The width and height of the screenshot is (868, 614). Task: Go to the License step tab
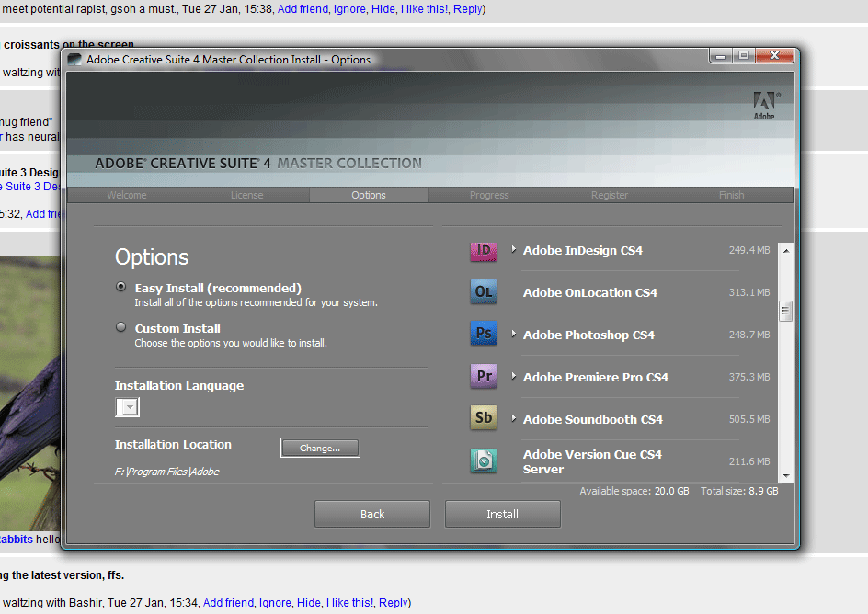pyautogui.click(x=247, y=195)
